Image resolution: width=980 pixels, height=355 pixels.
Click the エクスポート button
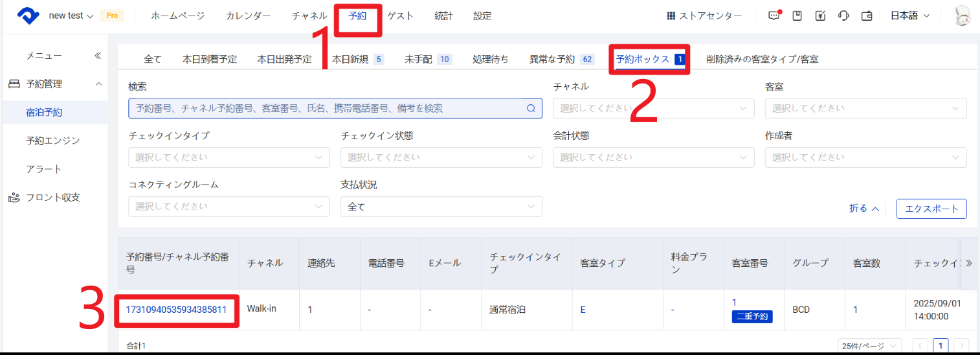(931, 209)
